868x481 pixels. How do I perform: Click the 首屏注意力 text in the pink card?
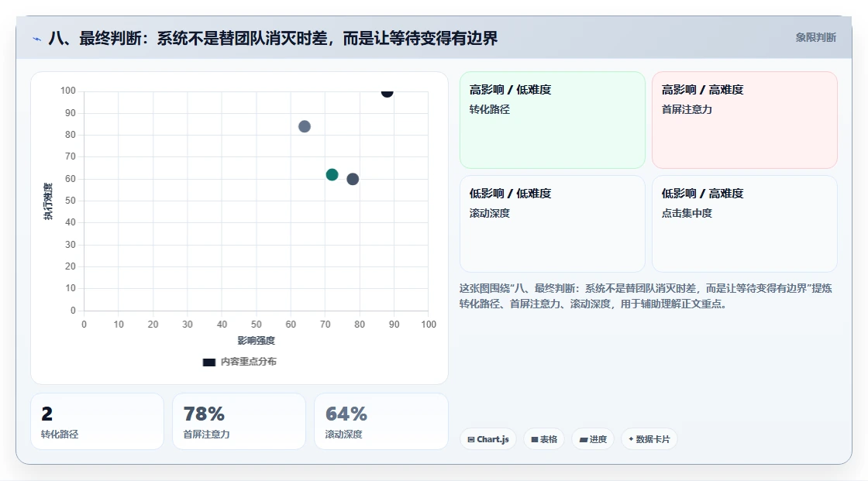click(x=687, y=109)
